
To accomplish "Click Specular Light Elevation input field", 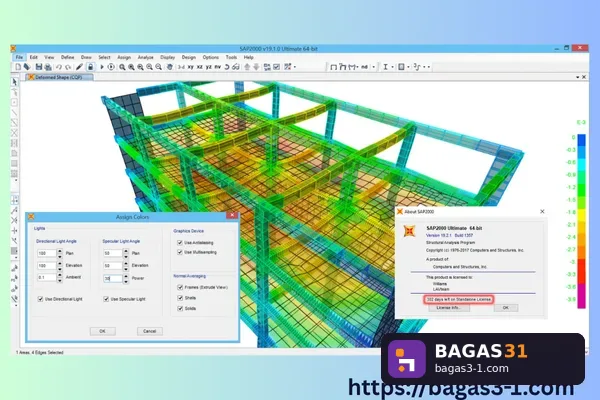I will [112, 265].
